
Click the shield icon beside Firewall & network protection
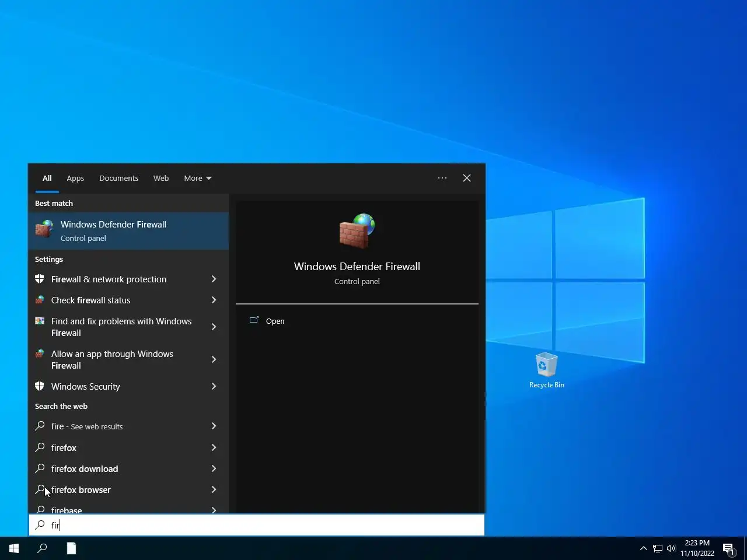point(40,279)
